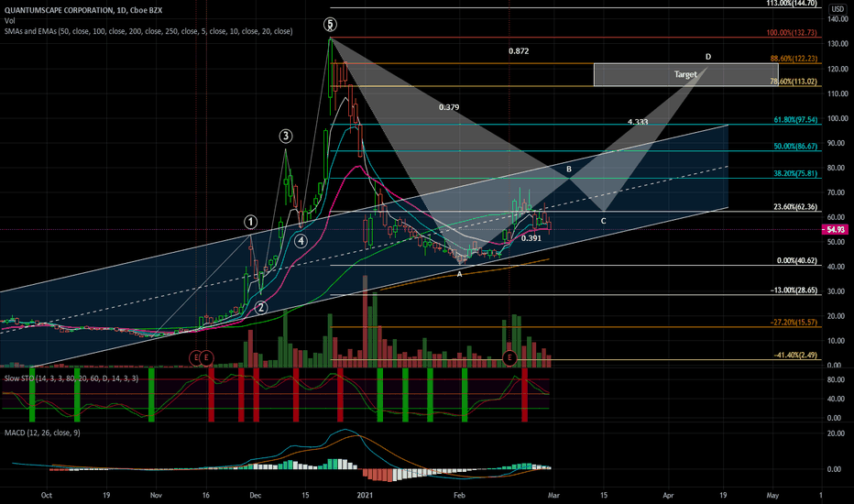Select the 61.80%(97.54) Fibonacci level label

[x=795, y=120]
